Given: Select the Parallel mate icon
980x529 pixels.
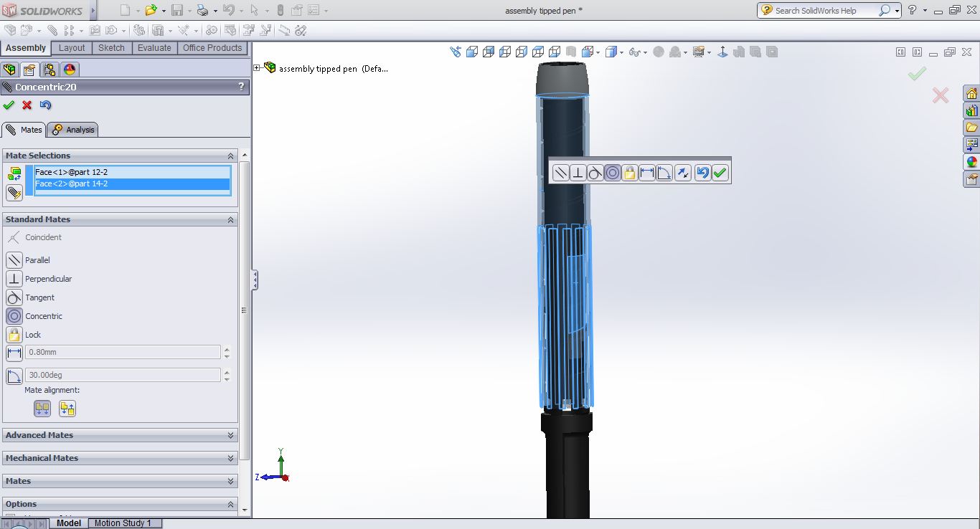Looking at the screenshot, I should click(x=14, y=260).
